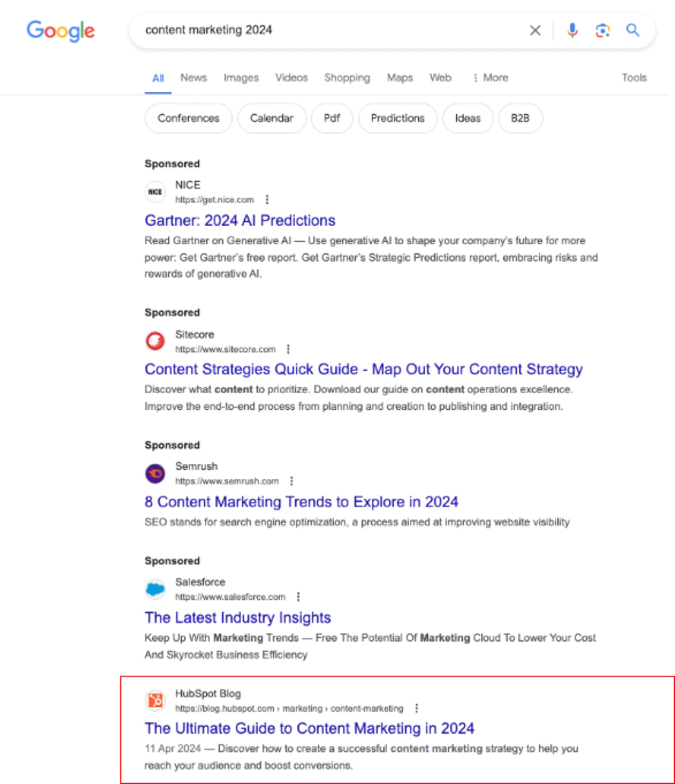Image resolution: width=675 pixels, height=784 pixels.
Task: Open the Tools options
Action: click(x=634, y=78)
